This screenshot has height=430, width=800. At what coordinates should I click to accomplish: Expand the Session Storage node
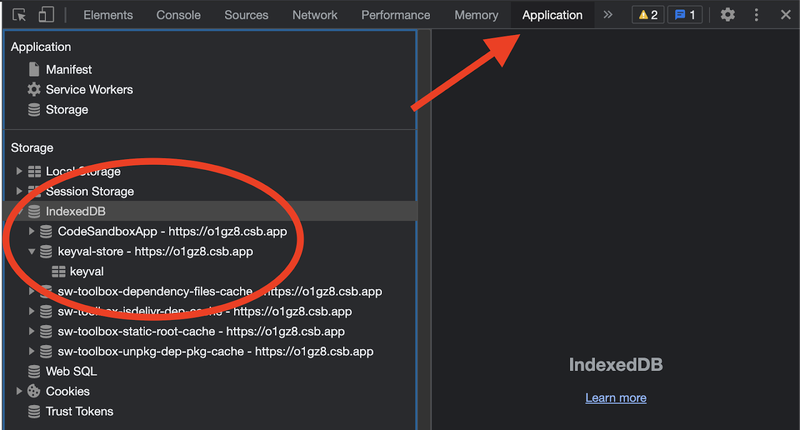(19, 191)
